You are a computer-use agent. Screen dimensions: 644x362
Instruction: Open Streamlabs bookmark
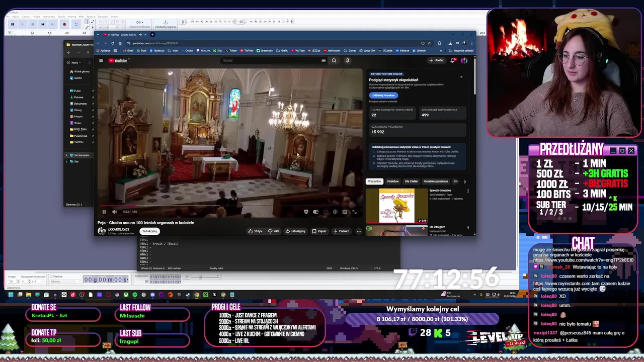(x=265, y=50)
